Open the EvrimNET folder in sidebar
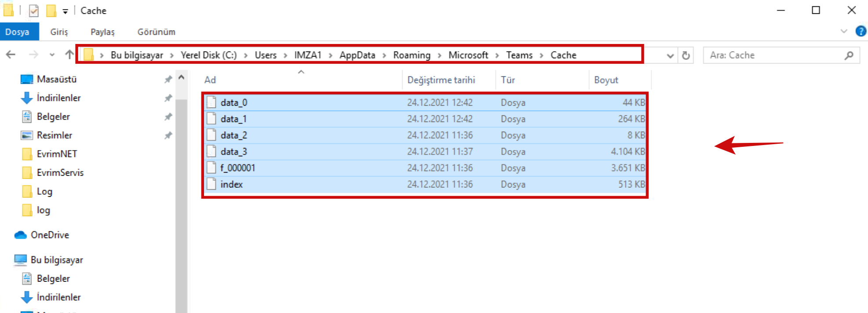Screen dimensions: 868x313 [57, 154]
